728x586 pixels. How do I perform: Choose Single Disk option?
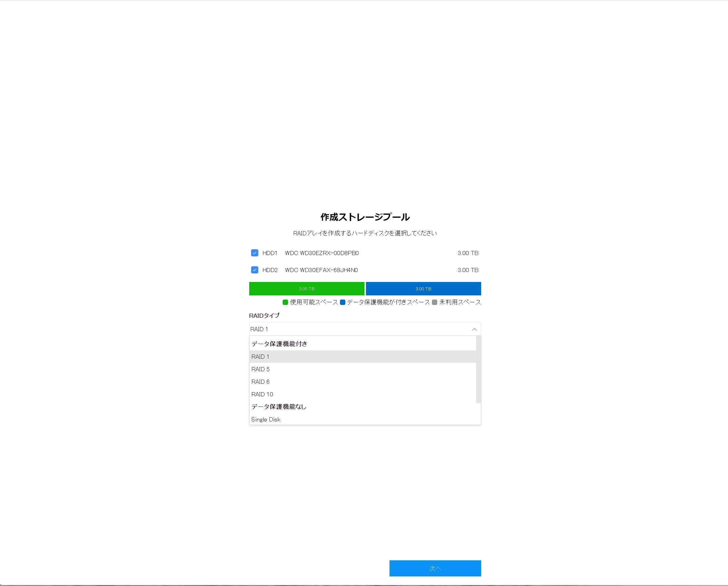click(x=266, y=419)
